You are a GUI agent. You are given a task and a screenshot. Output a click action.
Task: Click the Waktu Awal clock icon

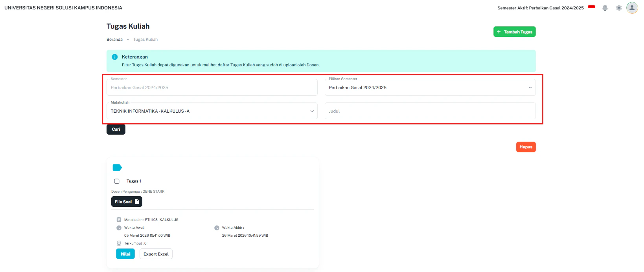119,228
